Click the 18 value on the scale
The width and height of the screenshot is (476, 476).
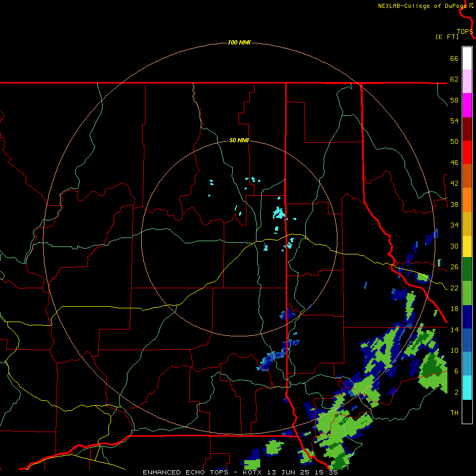tap(454, 309)
